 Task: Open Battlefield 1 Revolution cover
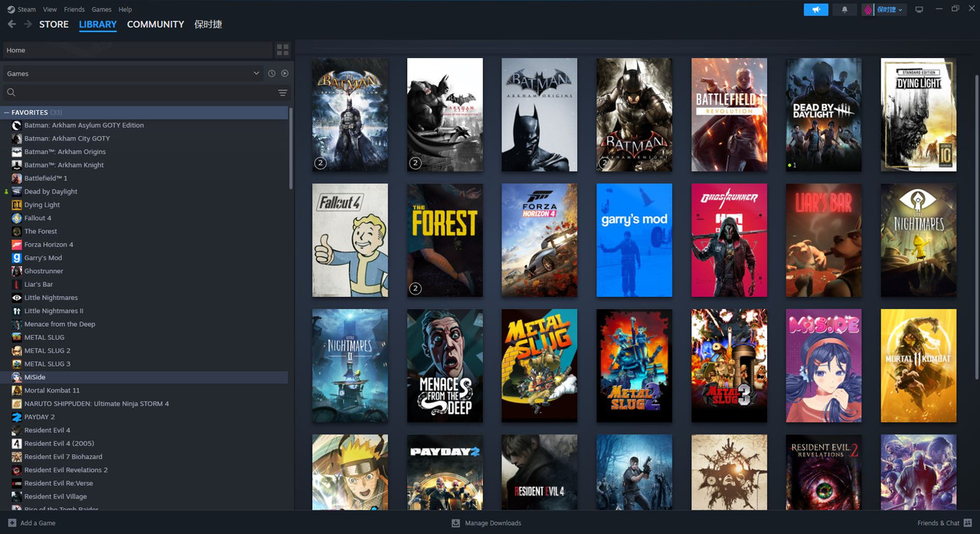click(729, 115)
